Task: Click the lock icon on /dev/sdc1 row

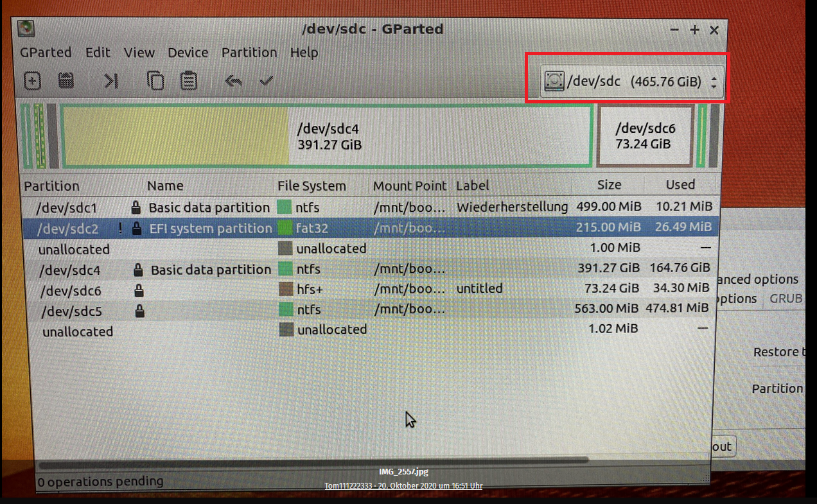Action: tap(136, 207)
